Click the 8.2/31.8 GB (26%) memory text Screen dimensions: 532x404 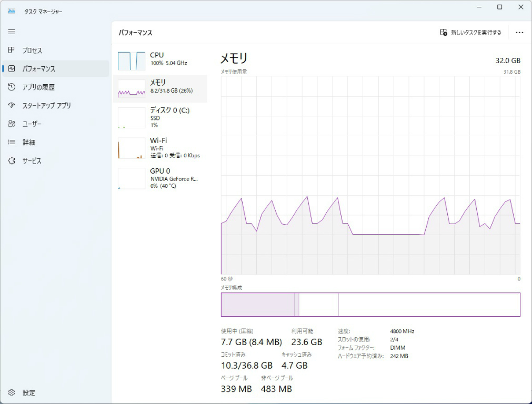click(172, 90)
